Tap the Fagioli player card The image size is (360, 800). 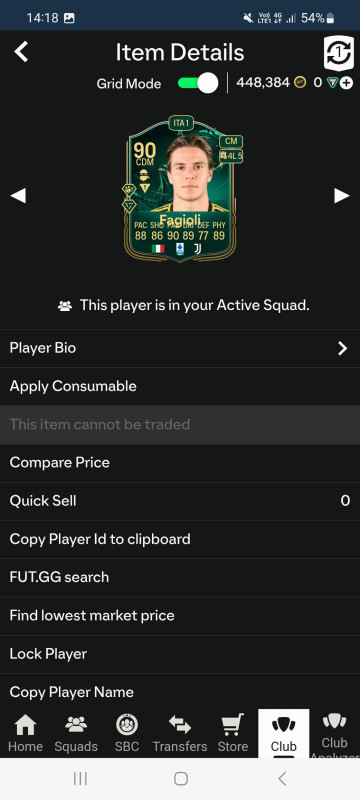181,189
